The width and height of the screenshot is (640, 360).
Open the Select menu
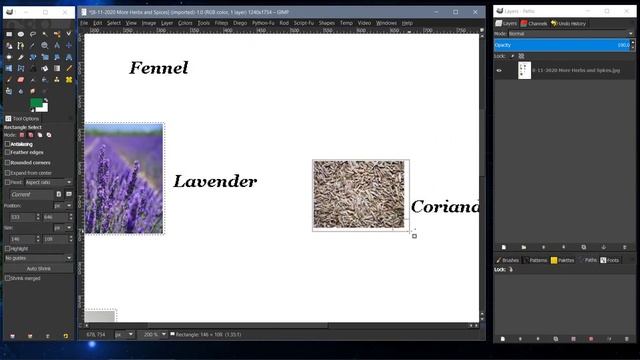[114, 23]
